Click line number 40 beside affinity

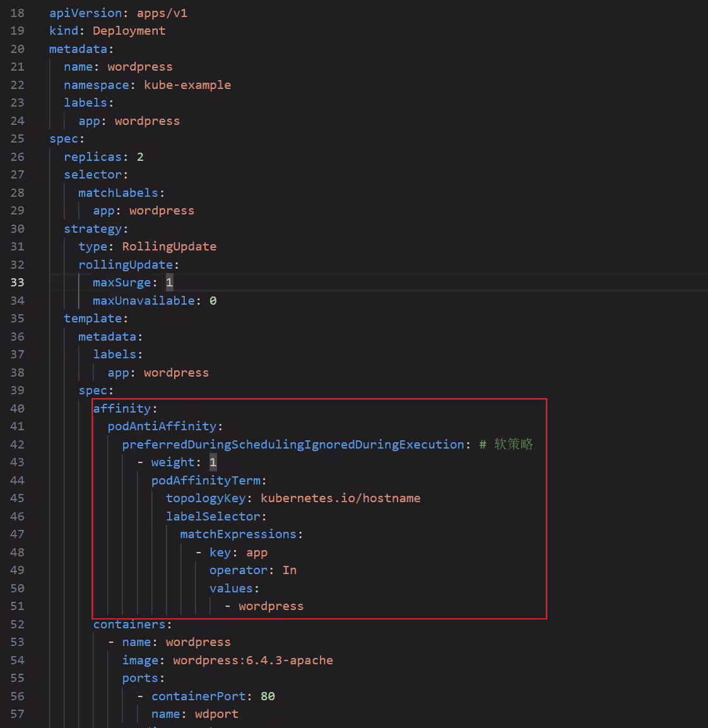[x=17, y=409]
